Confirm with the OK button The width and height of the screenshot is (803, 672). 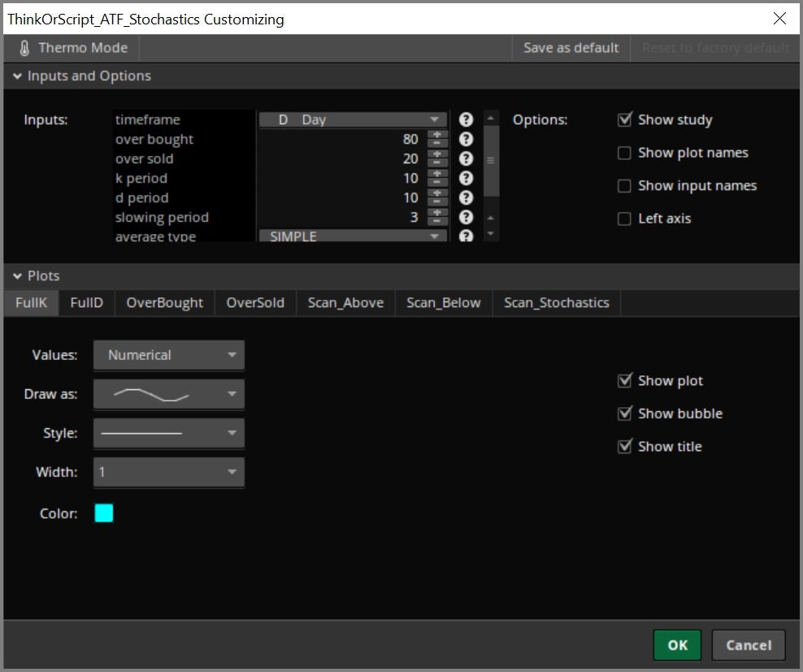(677, 645)
